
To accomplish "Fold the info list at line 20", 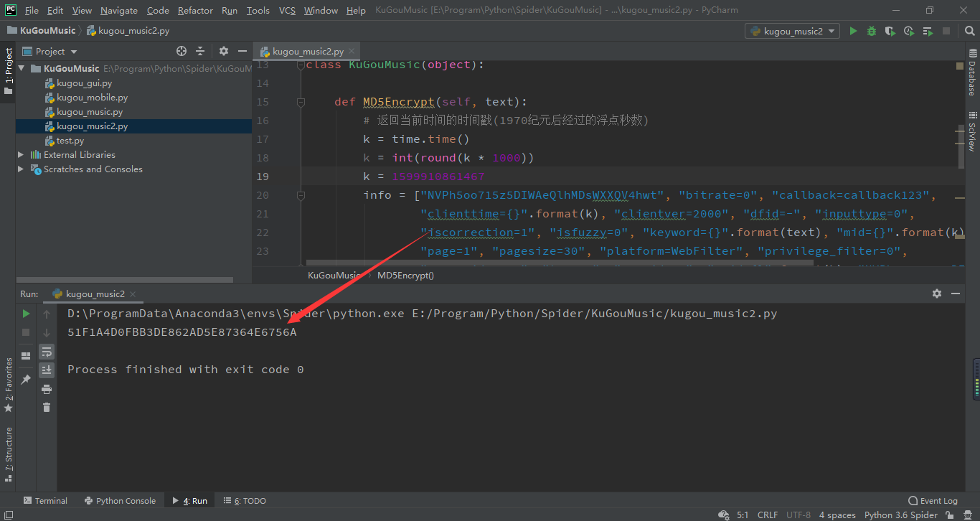I will click(301, 195).
